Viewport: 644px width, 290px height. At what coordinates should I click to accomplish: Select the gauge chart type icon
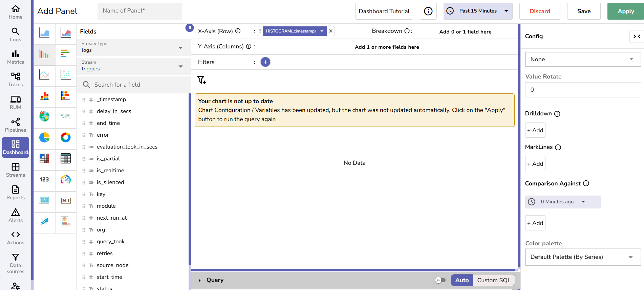(66, 179)
